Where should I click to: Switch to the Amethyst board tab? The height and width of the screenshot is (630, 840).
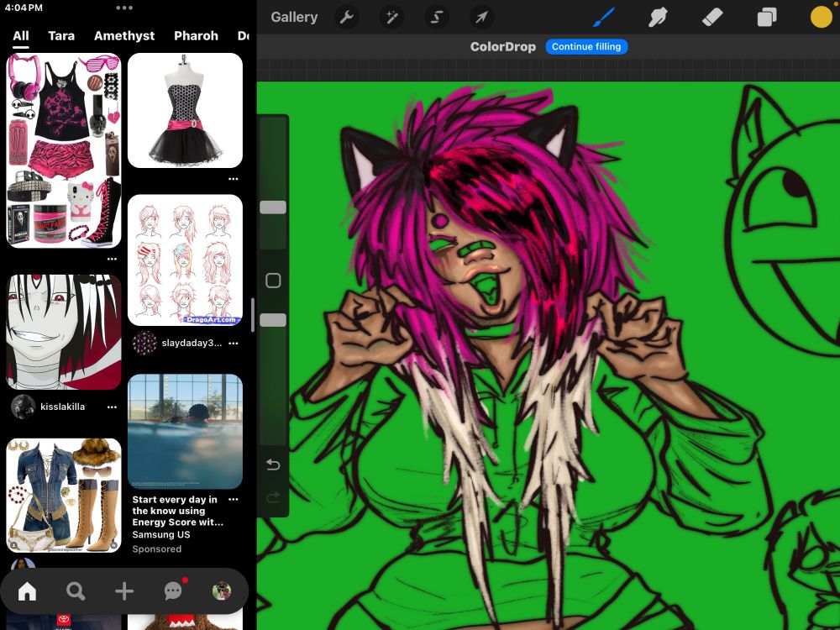[x=124, y=36]
